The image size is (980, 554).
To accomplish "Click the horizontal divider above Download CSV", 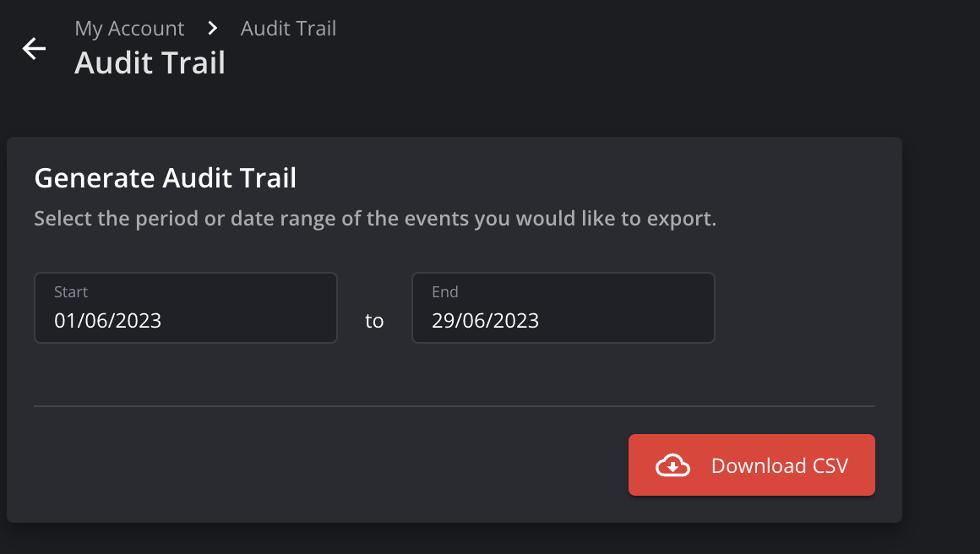I will click(x=455, y=406).
